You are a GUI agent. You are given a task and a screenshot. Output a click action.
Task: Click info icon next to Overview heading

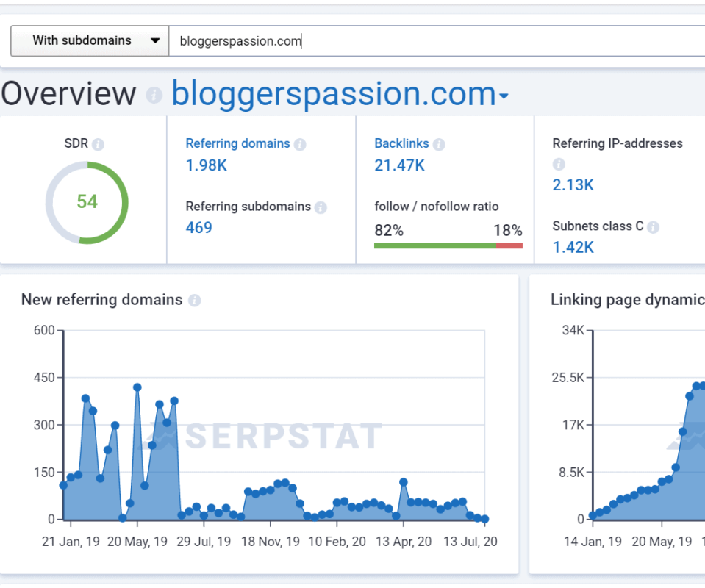point(154,95)
